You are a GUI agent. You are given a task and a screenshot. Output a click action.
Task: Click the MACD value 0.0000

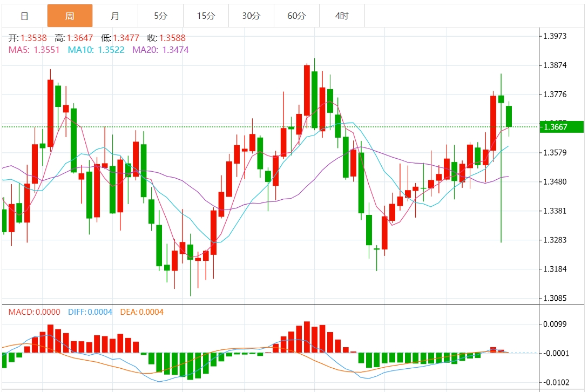(x=48, y=312)
